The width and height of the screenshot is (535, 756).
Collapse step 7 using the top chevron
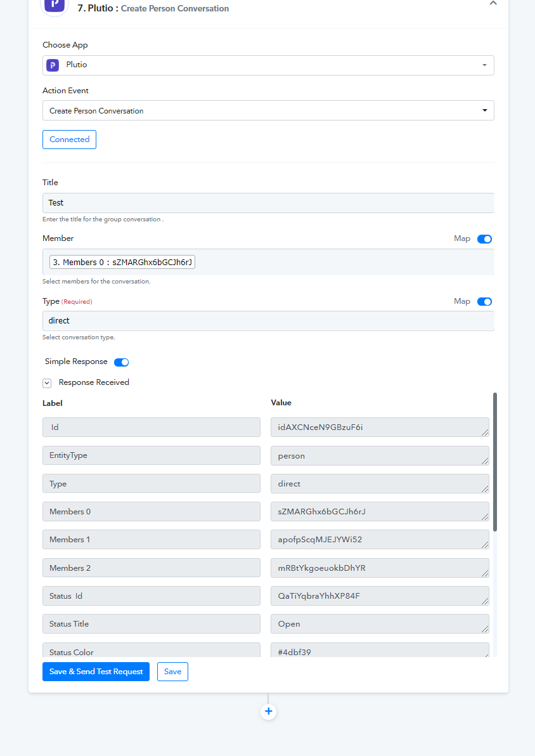click(493, 3)
